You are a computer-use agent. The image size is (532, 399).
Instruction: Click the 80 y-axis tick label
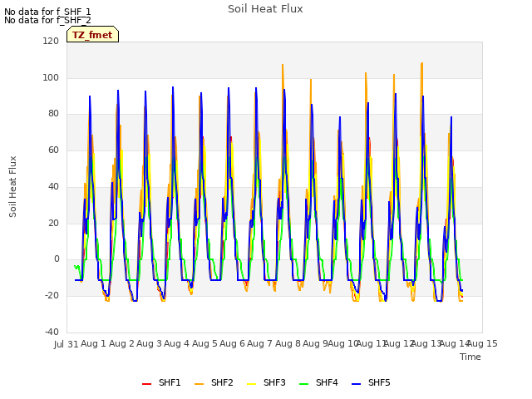click(x=53, y=113)
